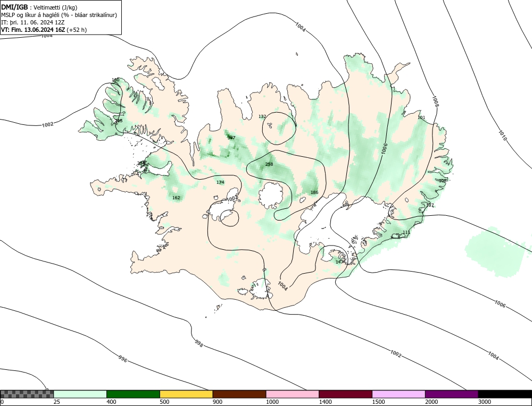Click the CAPE value 132
This screenshot has width=532, height=406.
(262, 116)
